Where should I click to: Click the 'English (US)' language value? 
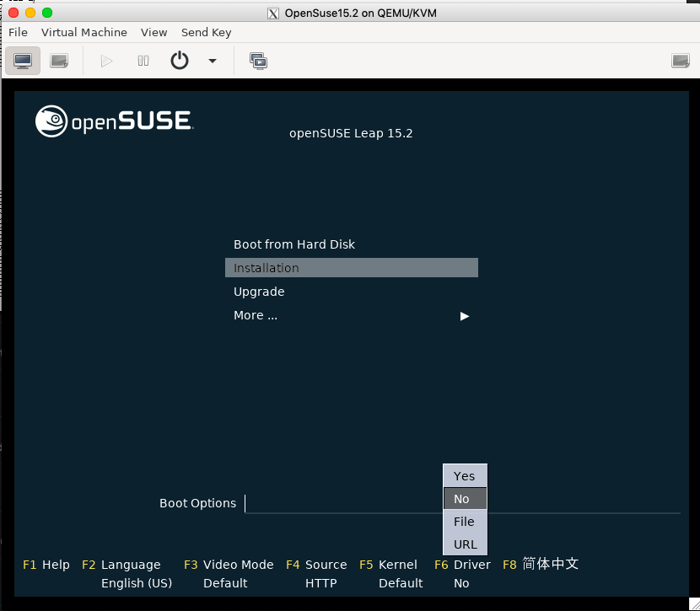click(137, 583)
